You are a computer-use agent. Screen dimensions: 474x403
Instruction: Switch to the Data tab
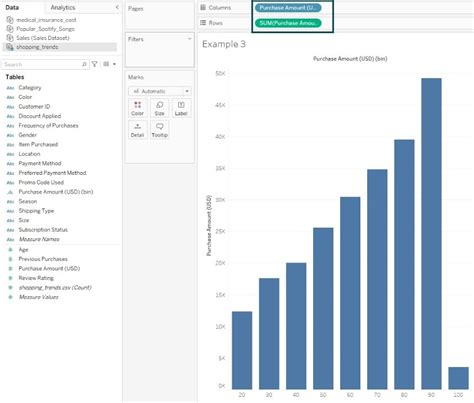click(12, 7)
